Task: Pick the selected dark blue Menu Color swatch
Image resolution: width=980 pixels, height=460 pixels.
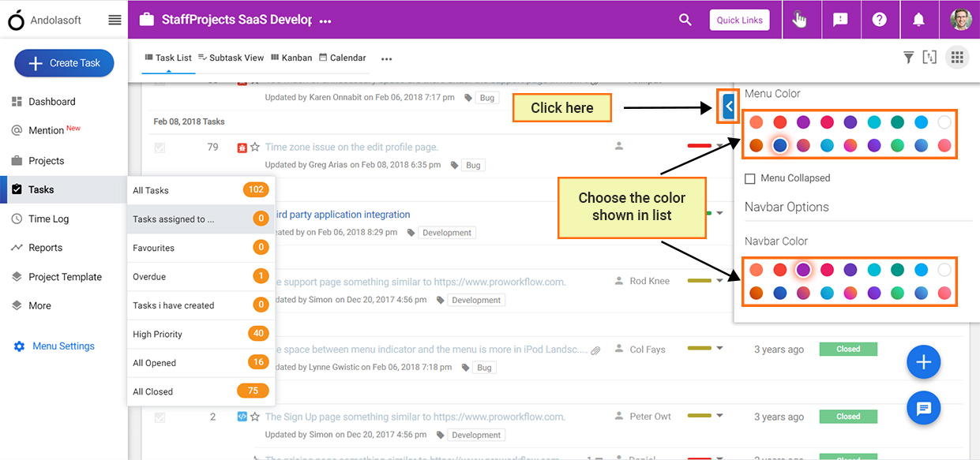Action: click(780, 145)
